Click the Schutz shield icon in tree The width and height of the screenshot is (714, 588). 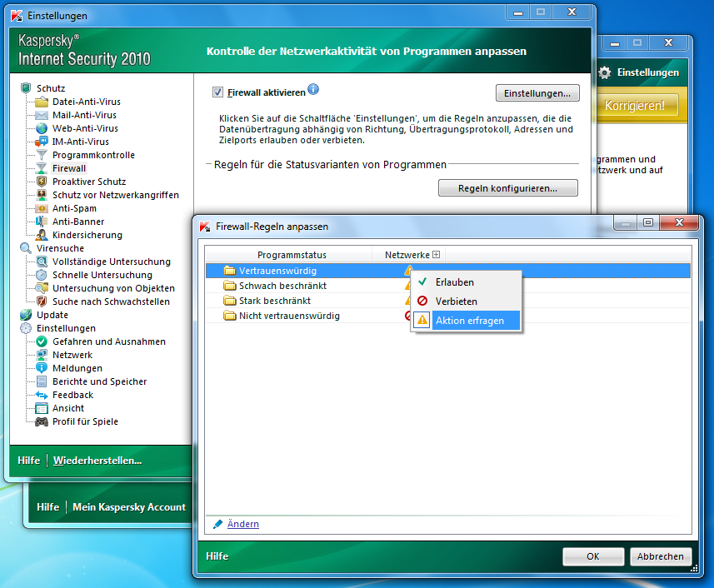point(26,87)
